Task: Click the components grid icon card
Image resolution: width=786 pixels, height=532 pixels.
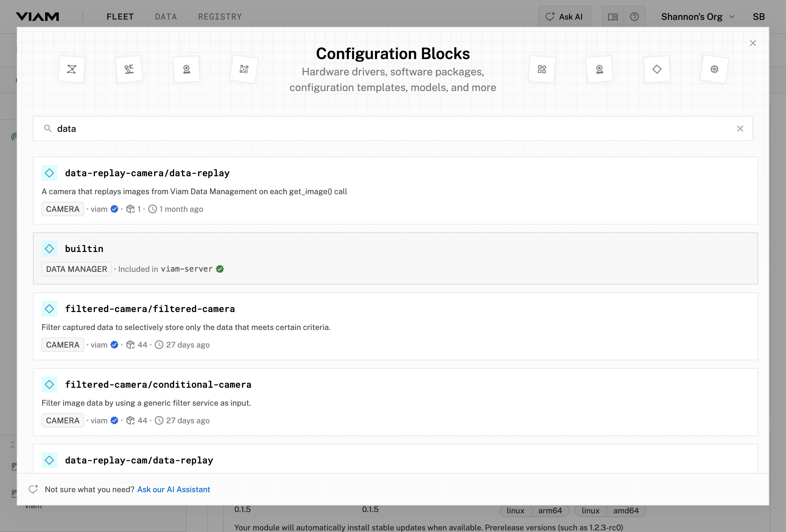Action: (541, 70)
